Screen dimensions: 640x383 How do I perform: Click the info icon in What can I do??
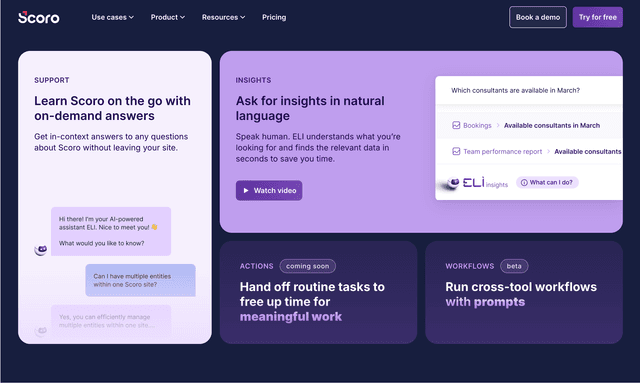[x=524, y=183]
